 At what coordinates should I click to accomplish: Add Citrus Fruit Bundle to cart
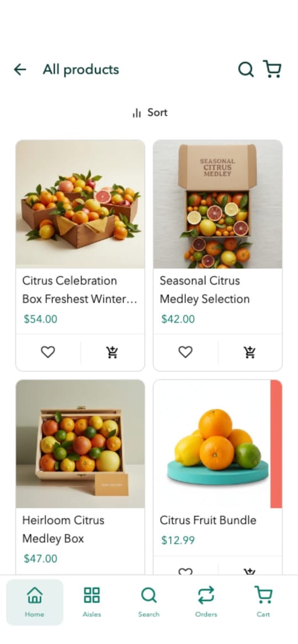tap(249, 571)
